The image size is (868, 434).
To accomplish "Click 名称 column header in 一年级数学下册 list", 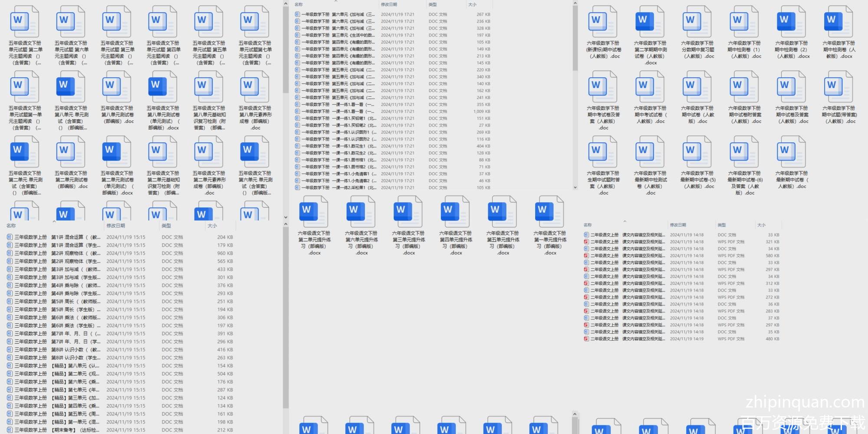I will click(x=299, y=4).
